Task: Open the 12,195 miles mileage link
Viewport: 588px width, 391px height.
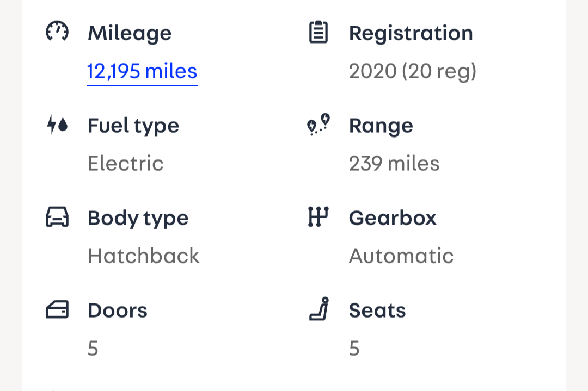Action: 142,71
